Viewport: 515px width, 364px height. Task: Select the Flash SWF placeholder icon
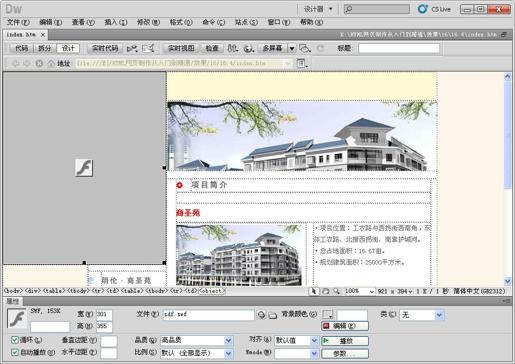pyautogui.click(x=84, y=168)
